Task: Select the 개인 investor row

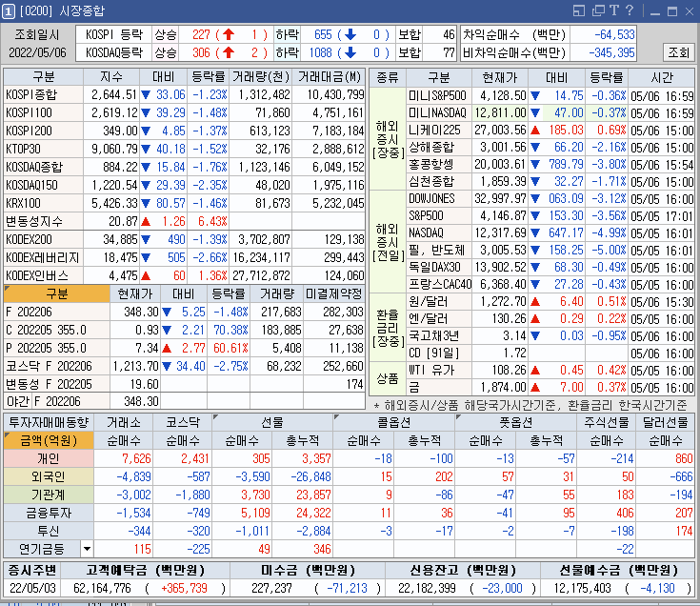Action: 49,458
